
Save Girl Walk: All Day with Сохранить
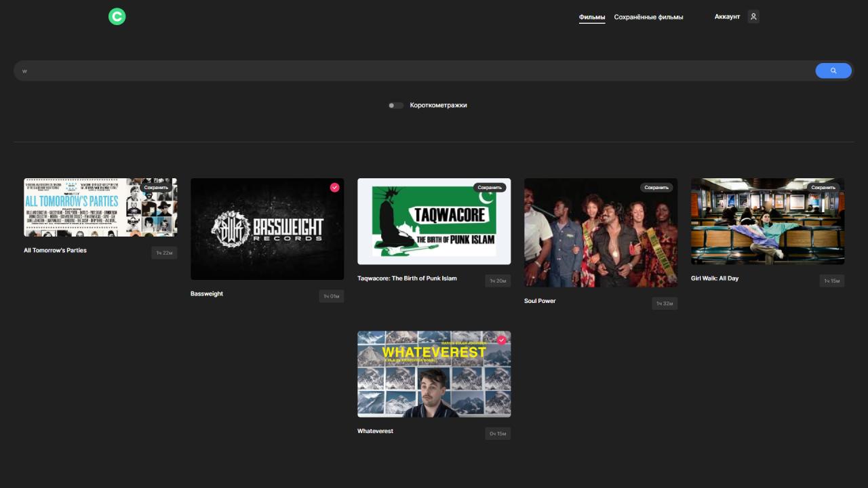tap(823, 187)
